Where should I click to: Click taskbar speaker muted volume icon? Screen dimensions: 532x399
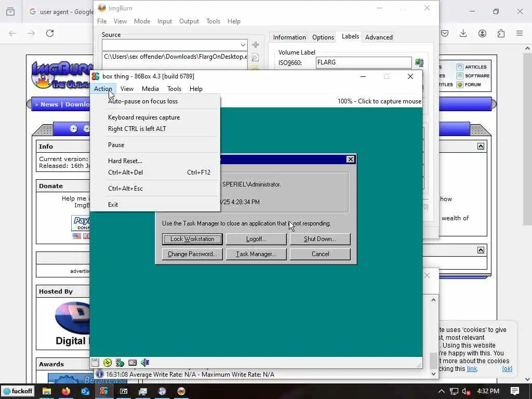click(x=466, y=391)
